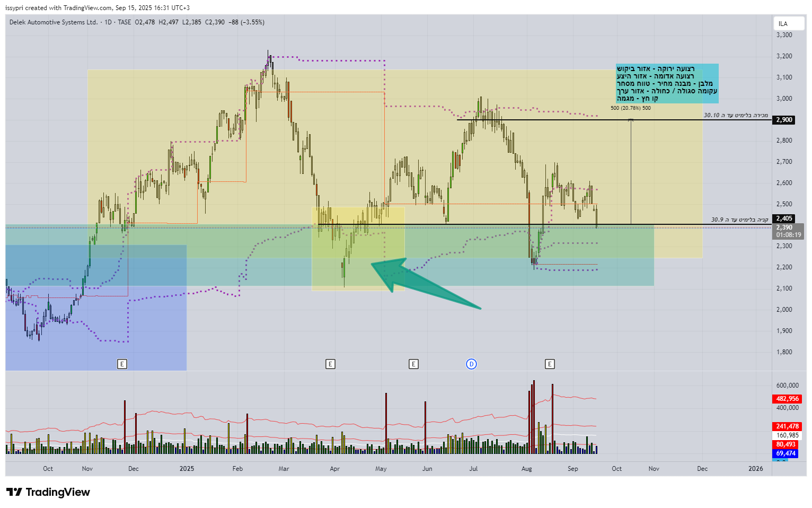Click the 600,000 volume axis label
The image size is (812, 508).
point(788,386)
